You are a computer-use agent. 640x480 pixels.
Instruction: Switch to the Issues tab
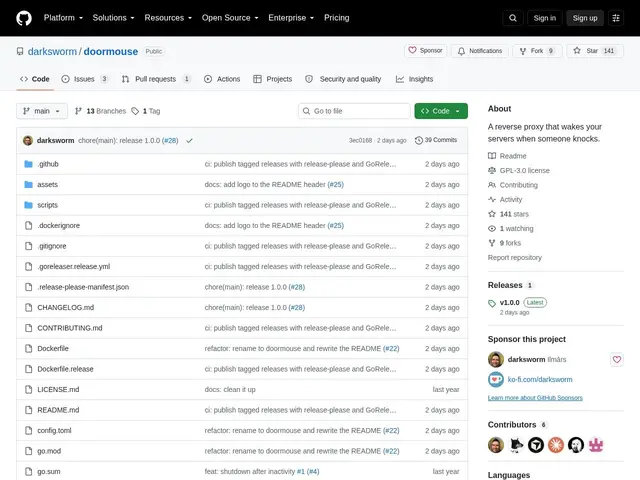click(x=84, y=79)
